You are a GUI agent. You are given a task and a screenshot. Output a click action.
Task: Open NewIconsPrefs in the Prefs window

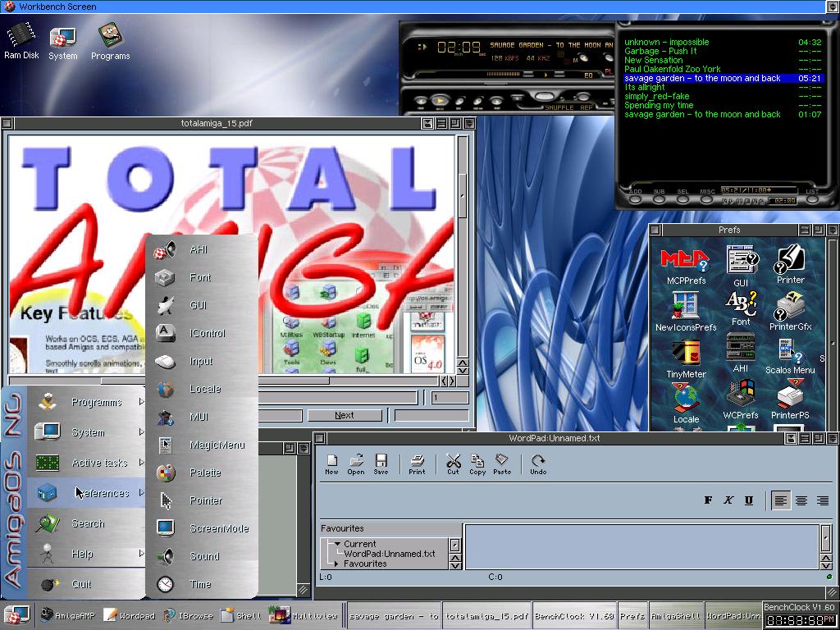click(686, 312)
